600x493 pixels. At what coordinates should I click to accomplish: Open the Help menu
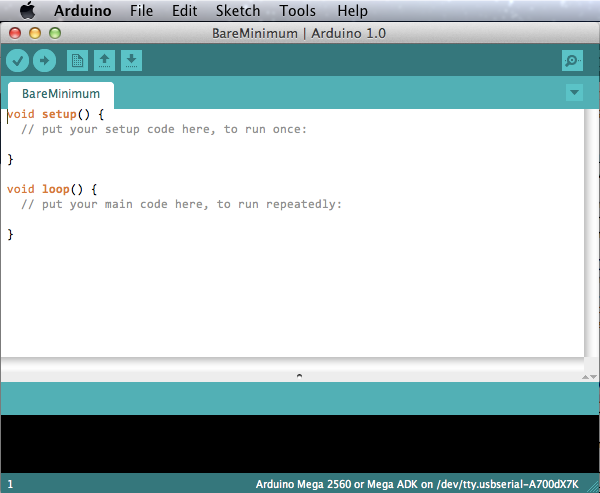(352, 11)
